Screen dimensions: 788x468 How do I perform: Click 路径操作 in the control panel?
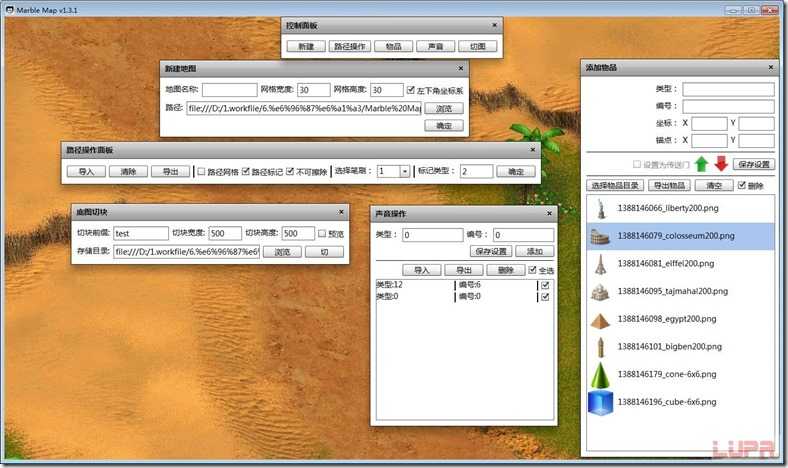350,46
